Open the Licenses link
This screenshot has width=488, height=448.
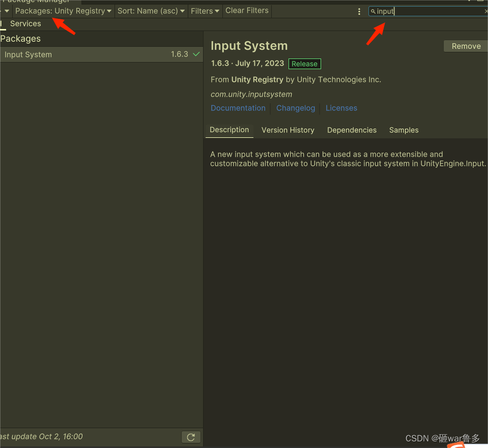click(341, 108)
